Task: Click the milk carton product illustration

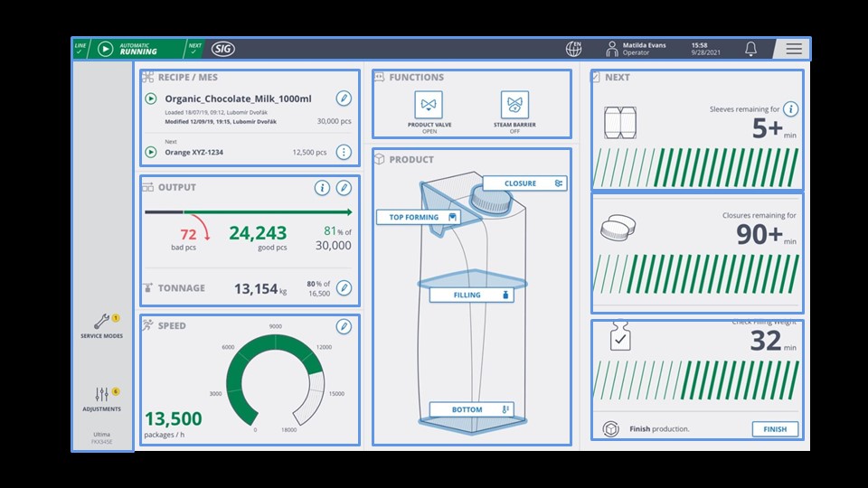Action: (472, 302)
